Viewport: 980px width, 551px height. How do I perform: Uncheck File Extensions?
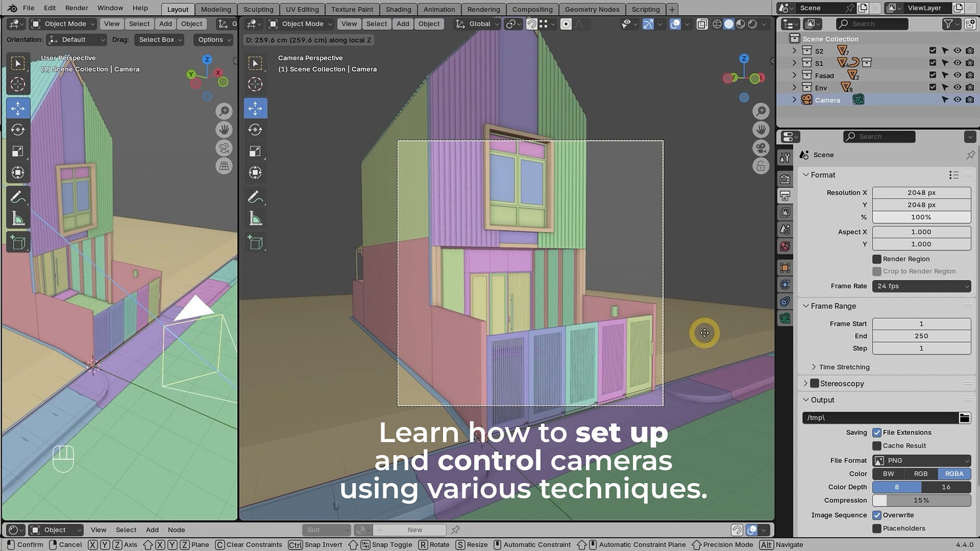[x=877, y=433]
